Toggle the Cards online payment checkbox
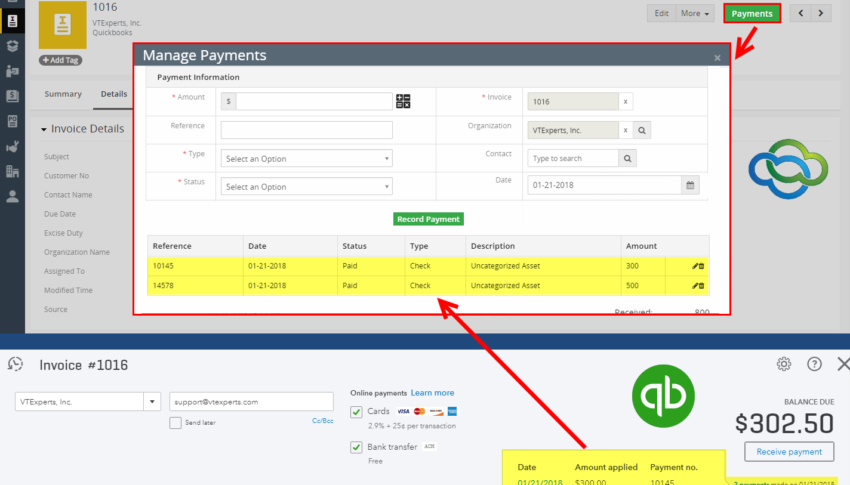 [x=356, y=412]
